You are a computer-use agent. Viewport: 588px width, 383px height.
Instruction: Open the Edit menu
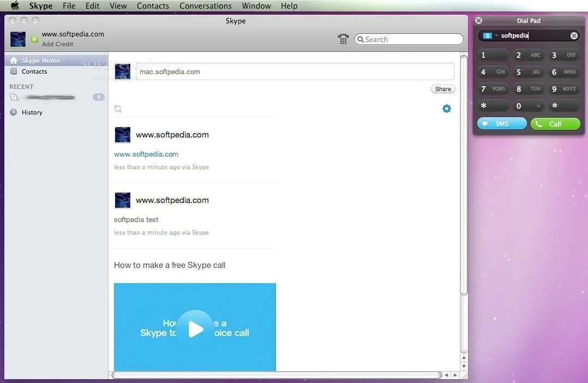pyautogui.click(x=93, y=5)
